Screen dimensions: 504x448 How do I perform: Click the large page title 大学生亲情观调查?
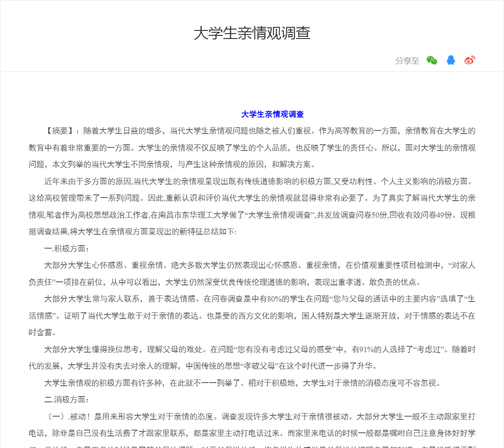[252, 33]
